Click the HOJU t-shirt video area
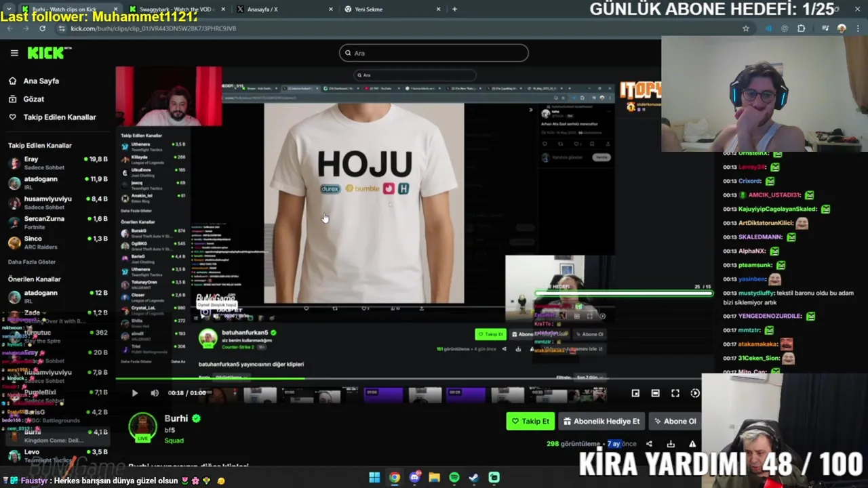 [364, 203]
